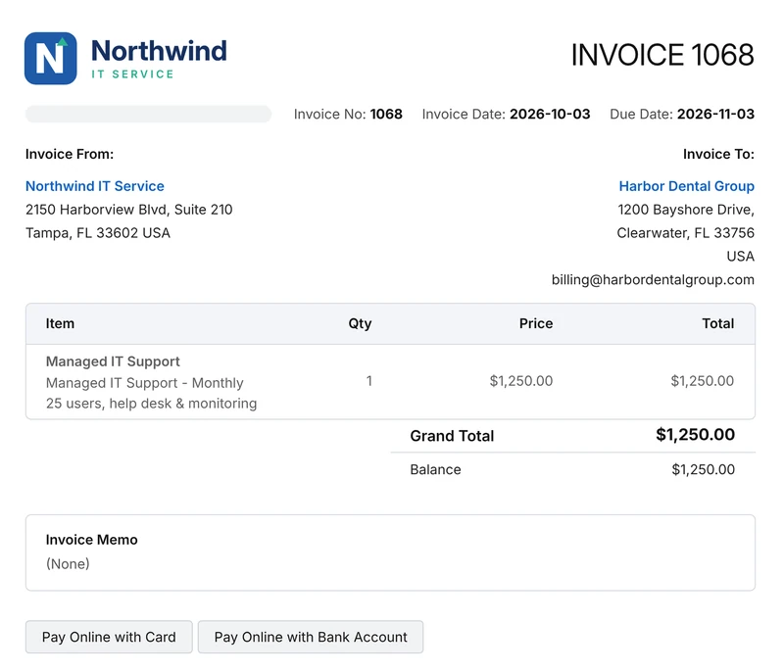The height and width of the screenshot is (672, 784).
Task: Click the billing@harbordentalgroup.com email address
Action: click(x=653, y=279)
